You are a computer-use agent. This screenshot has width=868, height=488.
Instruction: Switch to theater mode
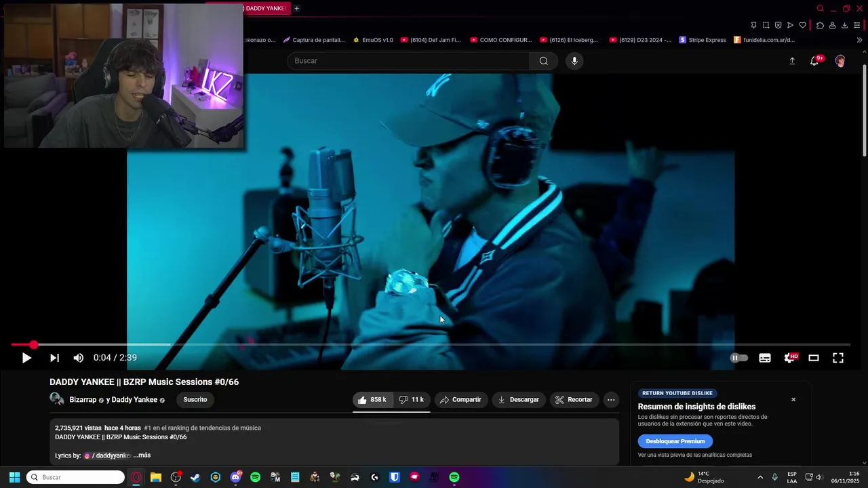[x=814, y=358]
